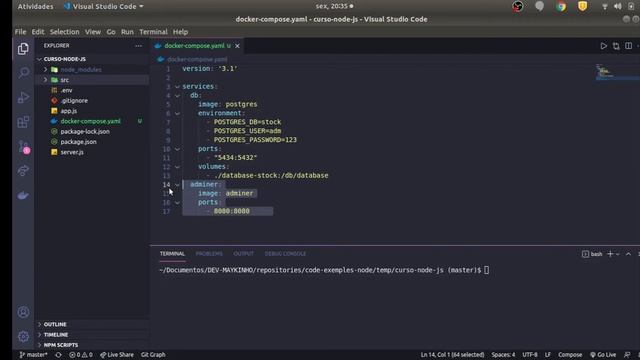
Task: Fold the environment block at line 6
Action: tap(177, 113)
